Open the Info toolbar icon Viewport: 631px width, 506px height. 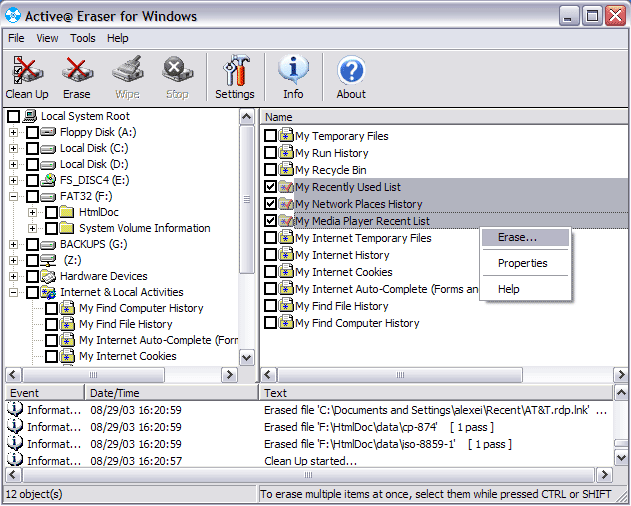tap(293, 69)
